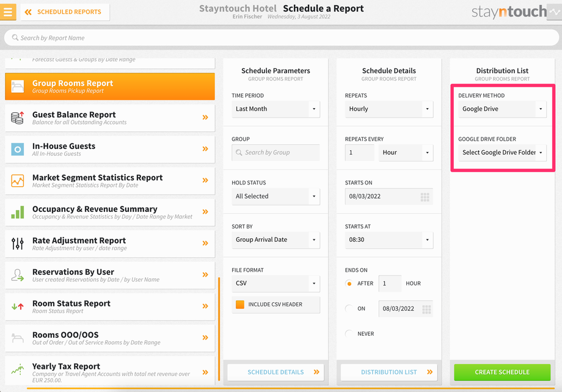Click the Search by Group field
Image resolution: width=562 pixels, height=392 pixels.
276,153
